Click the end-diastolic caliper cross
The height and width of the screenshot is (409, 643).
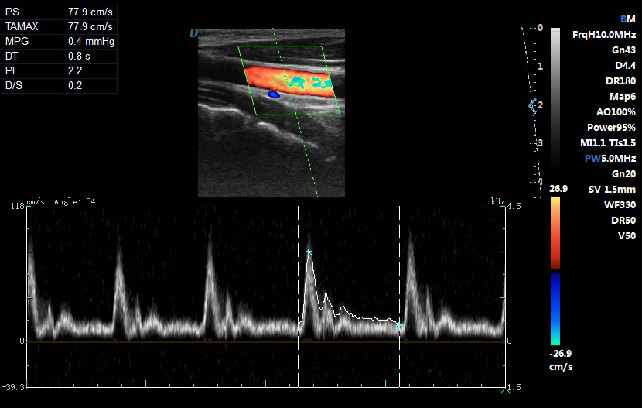400,326
